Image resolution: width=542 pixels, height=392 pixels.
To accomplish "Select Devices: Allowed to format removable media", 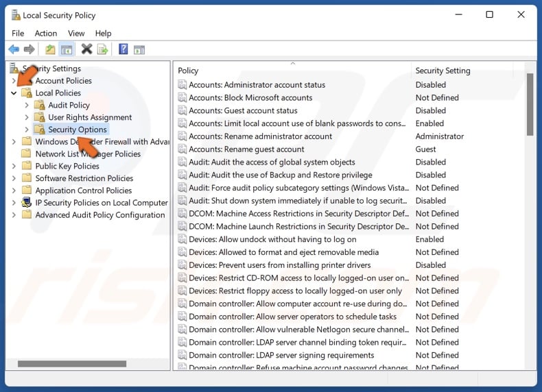I will pyautogui.click(x=283, y=252).
